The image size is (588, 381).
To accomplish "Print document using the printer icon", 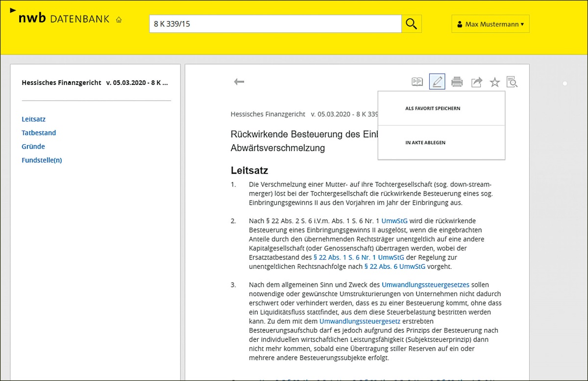I will pyautogui.click(x=457, y=82).
